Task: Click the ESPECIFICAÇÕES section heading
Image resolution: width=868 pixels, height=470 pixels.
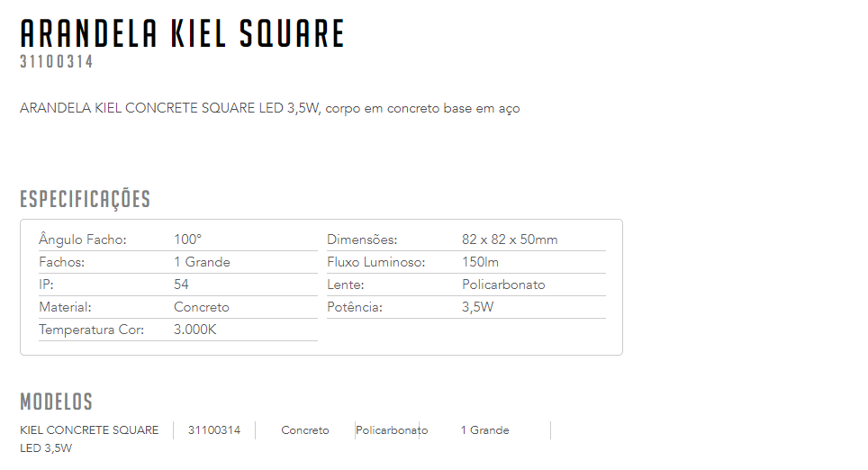Action: [85, 199]
